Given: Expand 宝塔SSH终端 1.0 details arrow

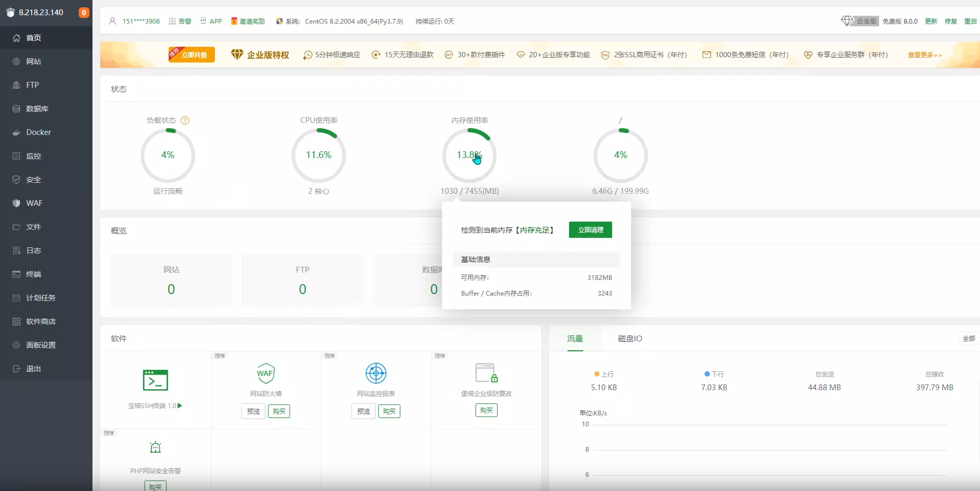Looking at the screenshot, I should click(x=179, y=405).
